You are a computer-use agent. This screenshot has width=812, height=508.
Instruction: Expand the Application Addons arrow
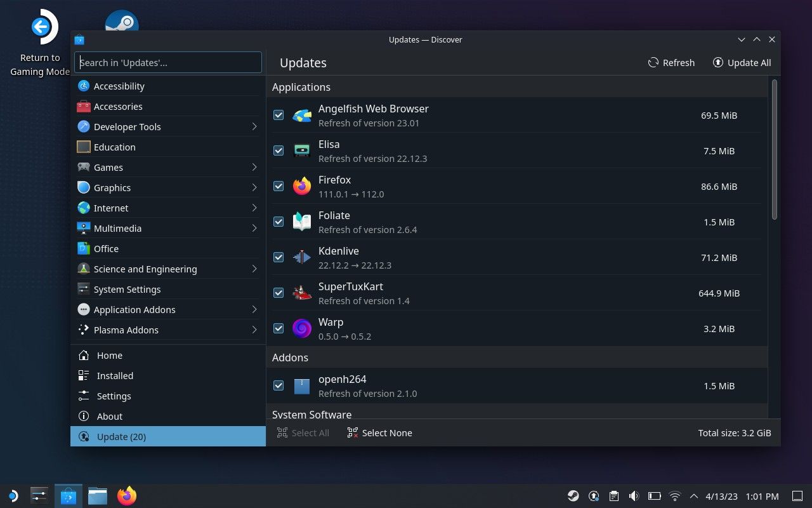[x=254, y=310]
